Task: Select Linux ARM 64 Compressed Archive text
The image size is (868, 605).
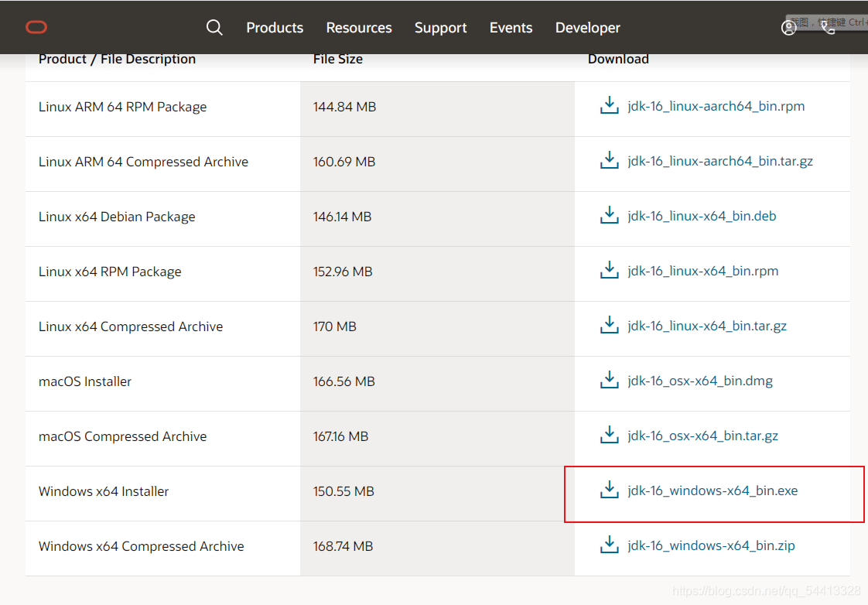Action: coord(143,162)
